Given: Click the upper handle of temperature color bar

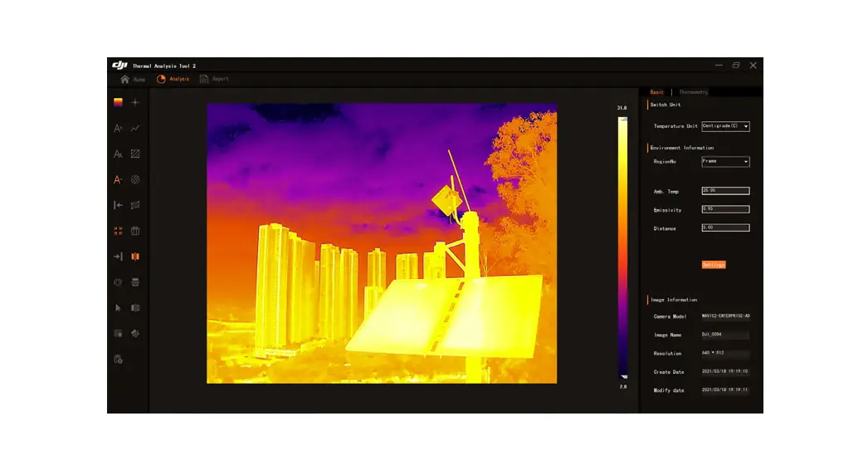Looking at the screenshot, I should coord(623,119).
